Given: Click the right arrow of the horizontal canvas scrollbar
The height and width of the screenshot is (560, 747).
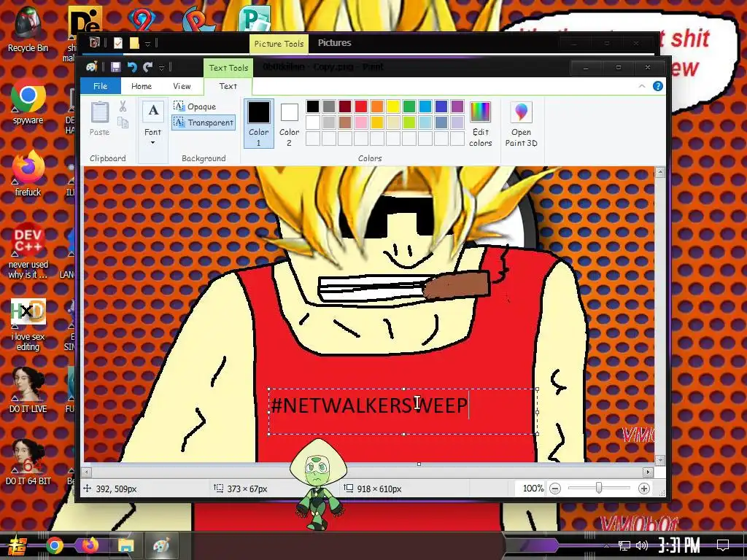Looking at the screenshot, I should tap(648, 472).
